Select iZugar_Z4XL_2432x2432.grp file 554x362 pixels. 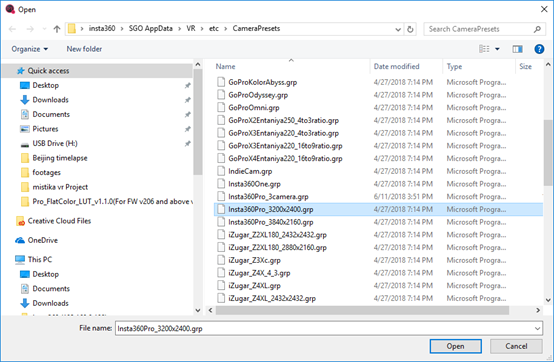(x=272, y=298)
